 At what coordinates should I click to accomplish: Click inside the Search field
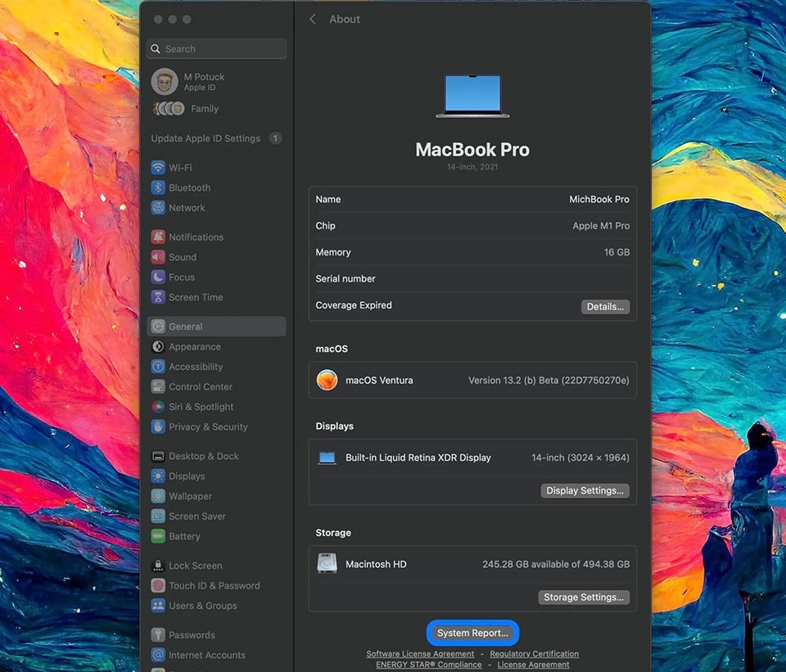(x=215, y=48)
